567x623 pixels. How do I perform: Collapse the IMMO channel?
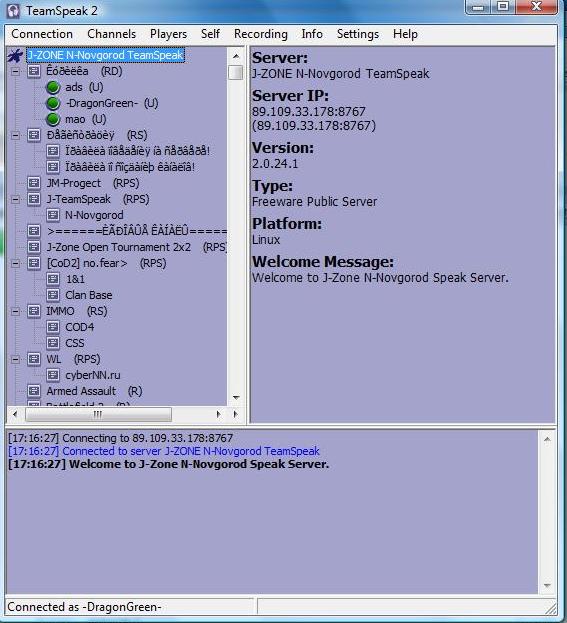coord(15,312)
